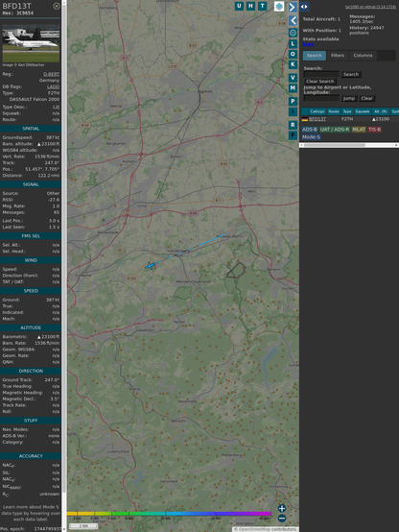Switch to the Columns tab

coord(364,56)
